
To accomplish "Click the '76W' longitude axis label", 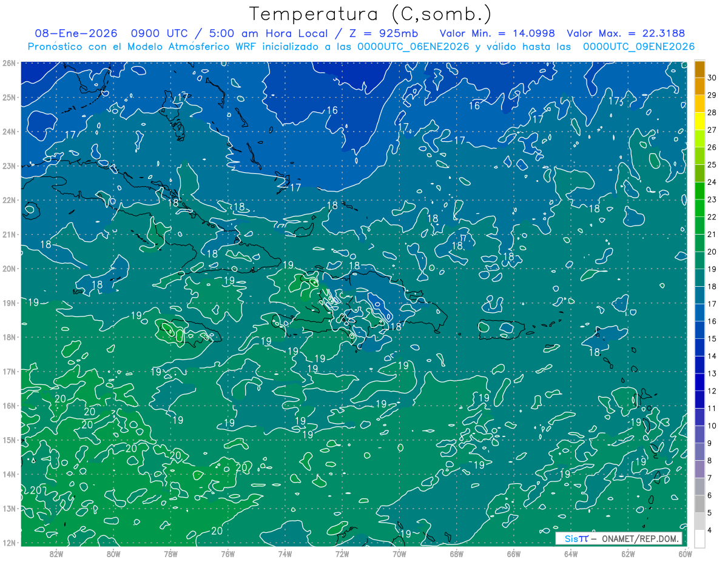I will point(227,554).
